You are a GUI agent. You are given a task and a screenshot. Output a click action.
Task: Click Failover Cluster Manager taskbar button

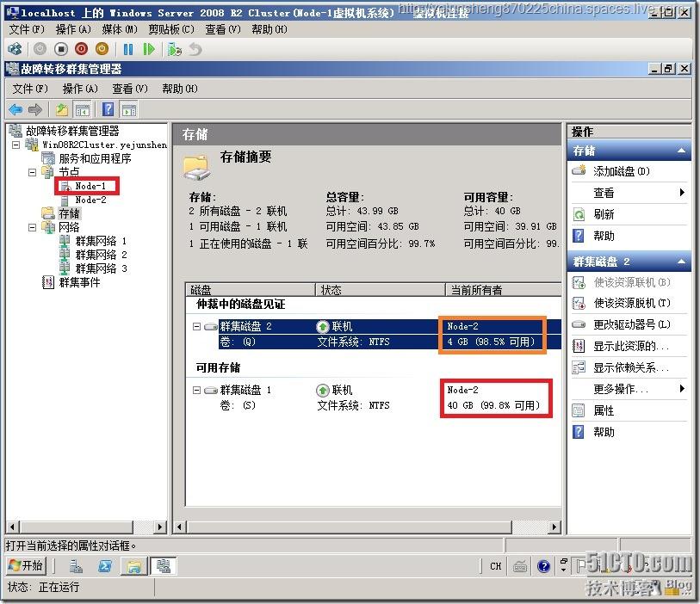(x=164, y=566)
